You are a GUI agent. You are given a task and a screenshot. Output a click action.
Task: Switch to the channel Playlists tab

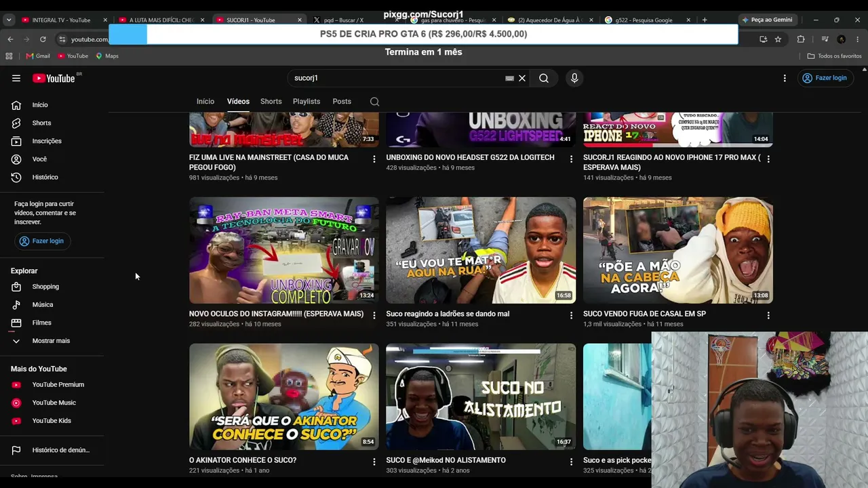307,102
